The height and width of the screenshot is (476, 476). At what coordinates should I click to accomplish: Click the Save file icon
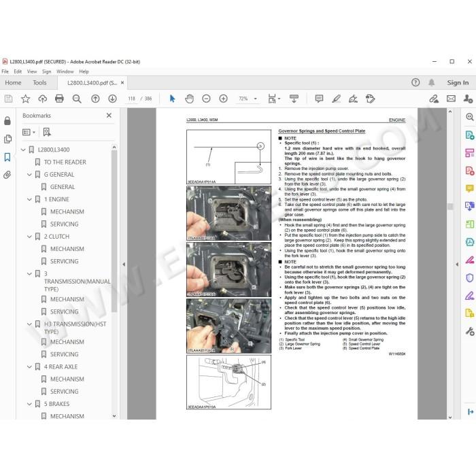pyautogui.click(x=8, y=99)
